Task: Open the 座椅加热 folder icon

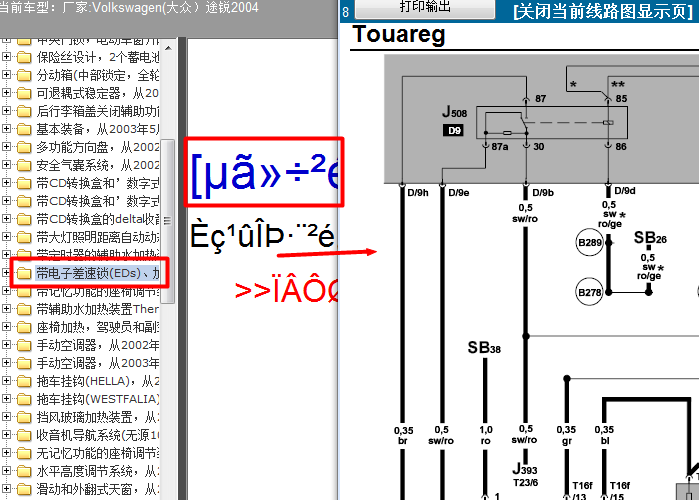Action: click(24, 327)
